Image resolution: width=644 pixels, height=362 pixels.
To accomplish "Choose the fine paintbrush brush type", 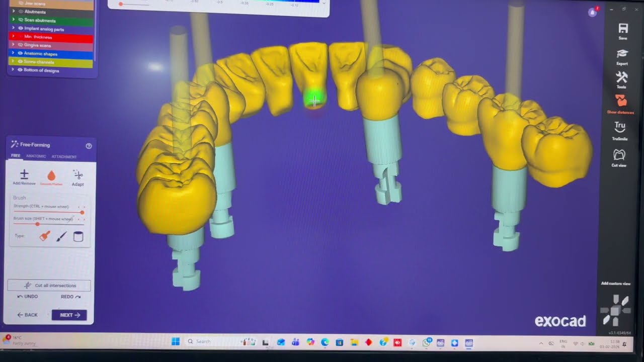I will pos(61,236).
